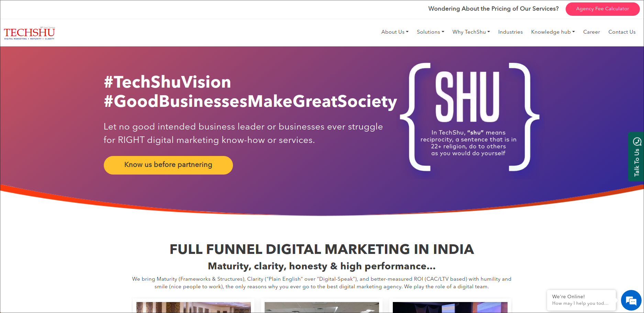Expand the Solutions dropdown menu
The height and width of the screenshot is (313, 644).
(x=431, y=32)
